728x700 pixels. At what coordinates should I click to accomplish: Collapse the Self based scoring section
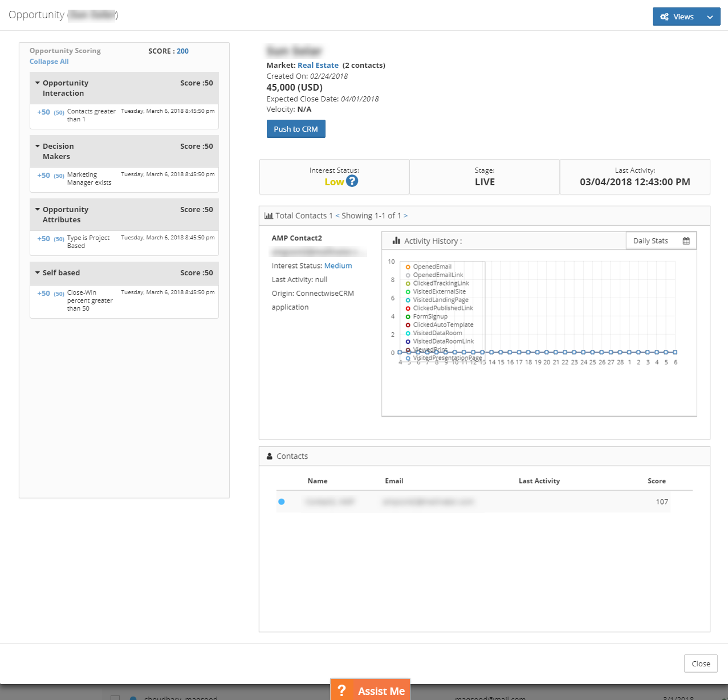[x=38, y=273]
